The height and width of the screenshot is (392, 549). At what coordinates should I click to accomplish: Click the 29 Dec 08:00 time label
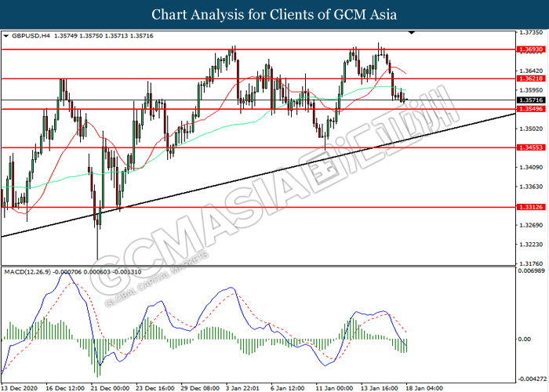200,388
